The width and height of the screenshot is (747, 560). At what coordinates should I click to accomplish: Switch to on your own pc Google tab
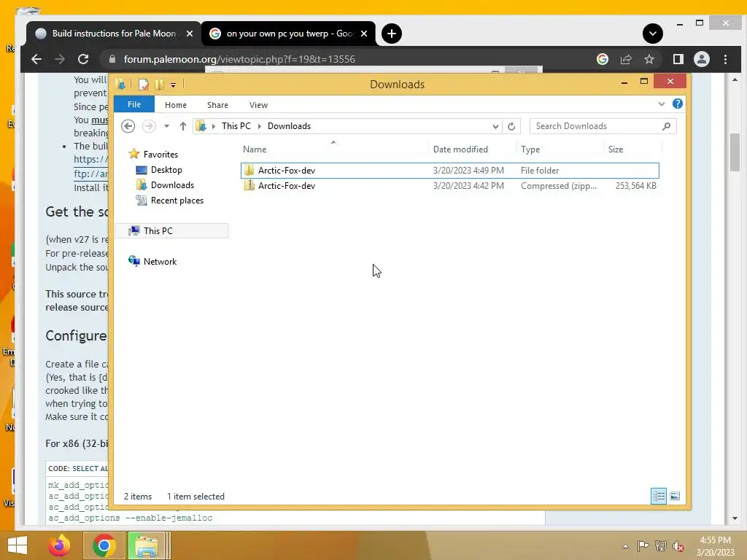point(288,34)
